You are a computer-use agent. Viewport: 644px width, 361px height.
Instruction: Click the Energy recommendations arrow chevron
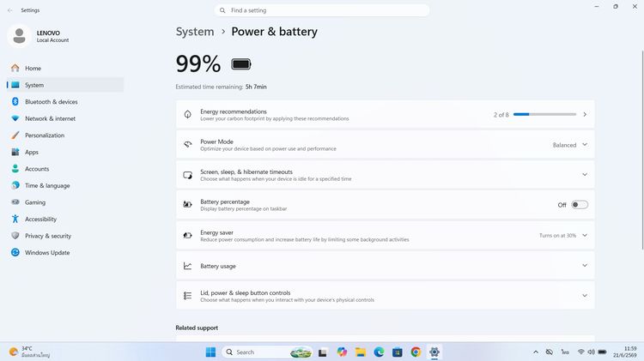585,114
